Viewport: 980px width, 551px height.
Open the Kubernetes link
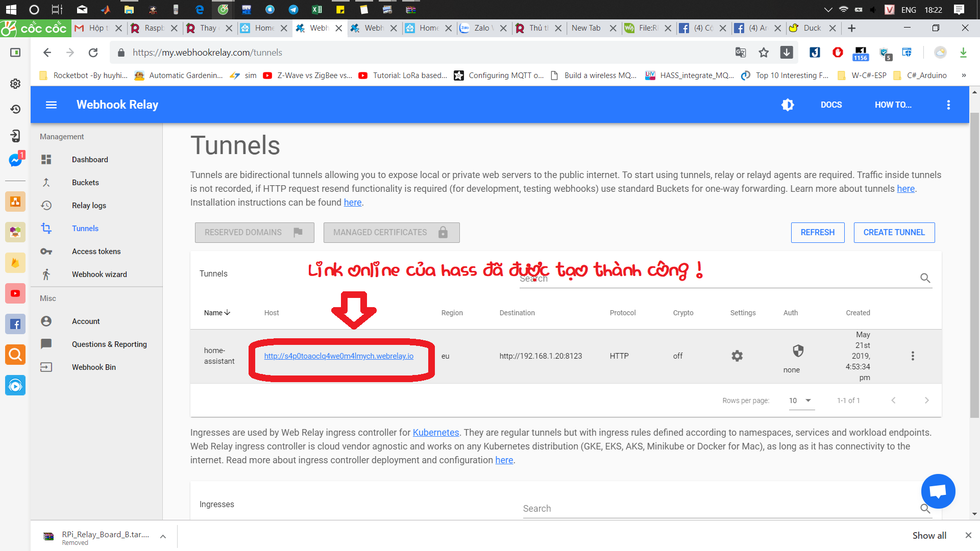coord(435,433)
